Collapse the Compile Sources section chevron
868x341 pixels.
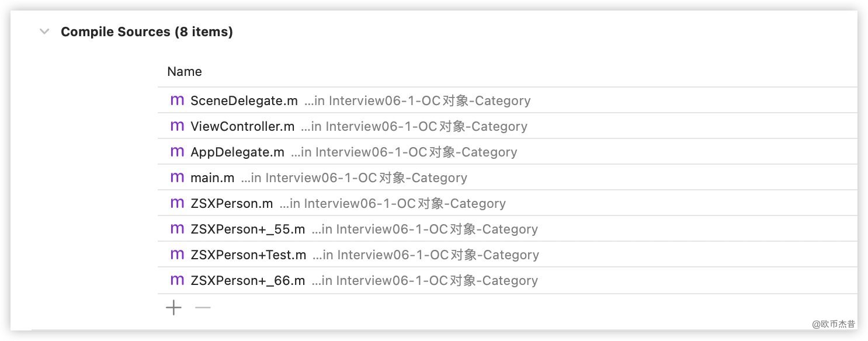coord(44,32)
